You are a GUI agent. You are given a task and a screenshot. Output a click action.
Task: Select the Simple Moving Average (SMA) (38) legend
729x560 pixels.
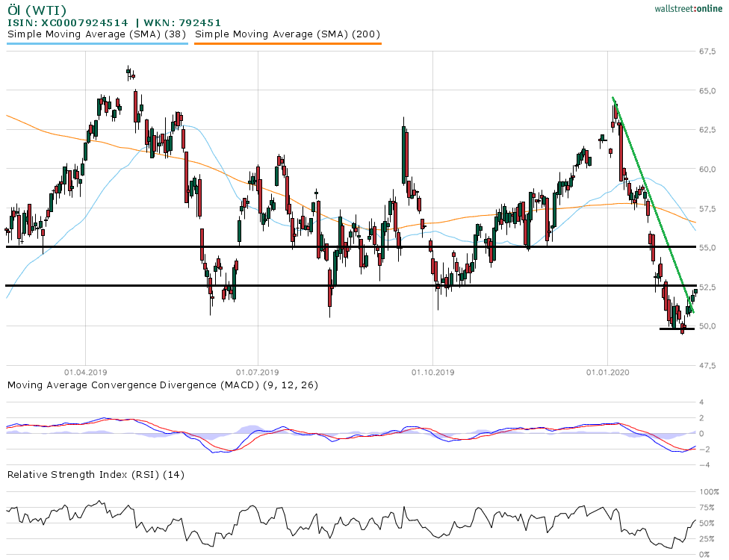tap(97, 34)
